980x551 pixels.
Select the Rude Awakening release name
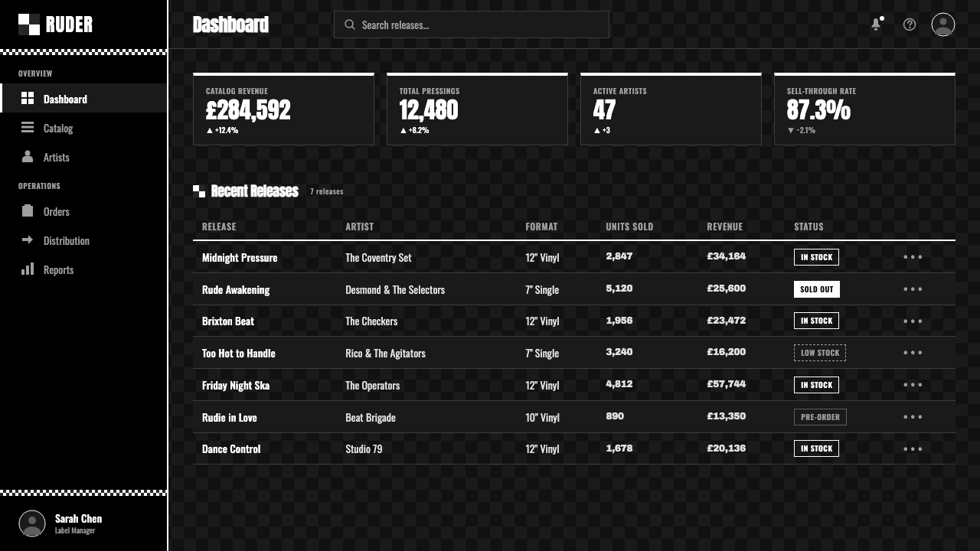click(x=236, y=290)
